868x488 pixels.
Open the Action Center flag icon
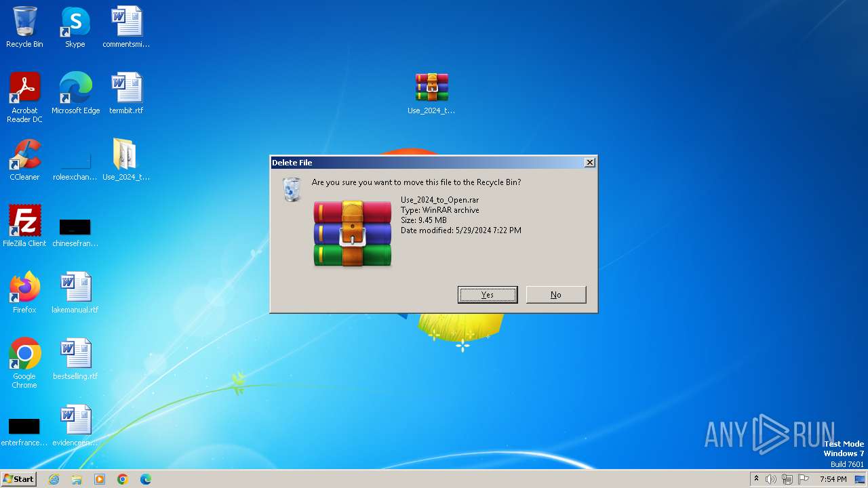(x=804, y=479)
